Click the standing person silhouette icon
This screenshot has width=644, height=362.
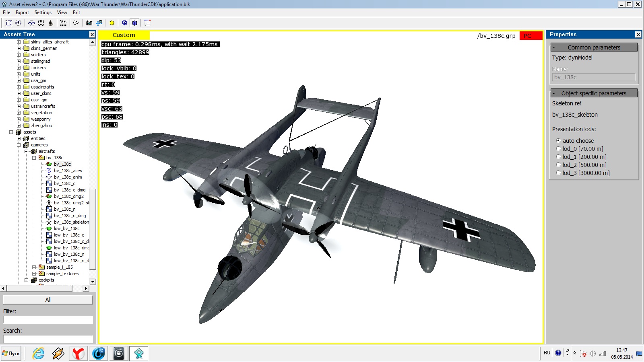51,23
